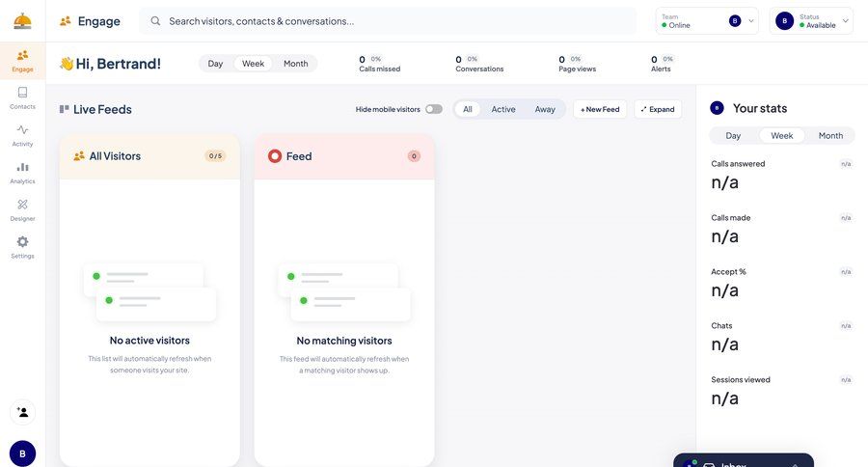Screen dimensions: 868x467
Task: Open the Engage section in sidebar
Action: point(23,61)
